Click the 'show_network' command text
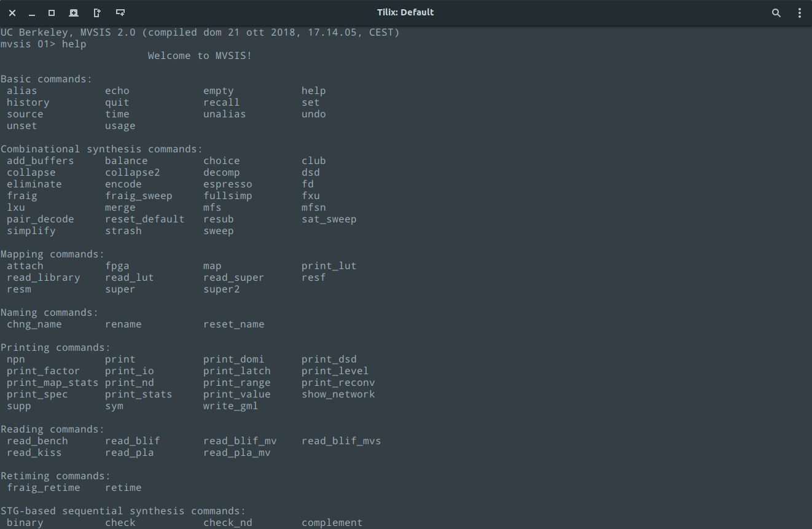The height and width of the screenshot is (529, 812). (338, 394)
